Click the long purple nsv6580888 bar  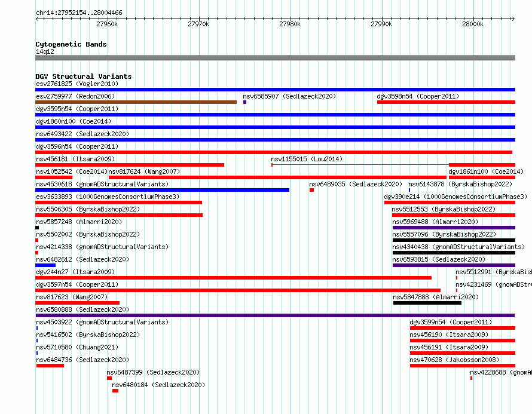tap(275, 315)
